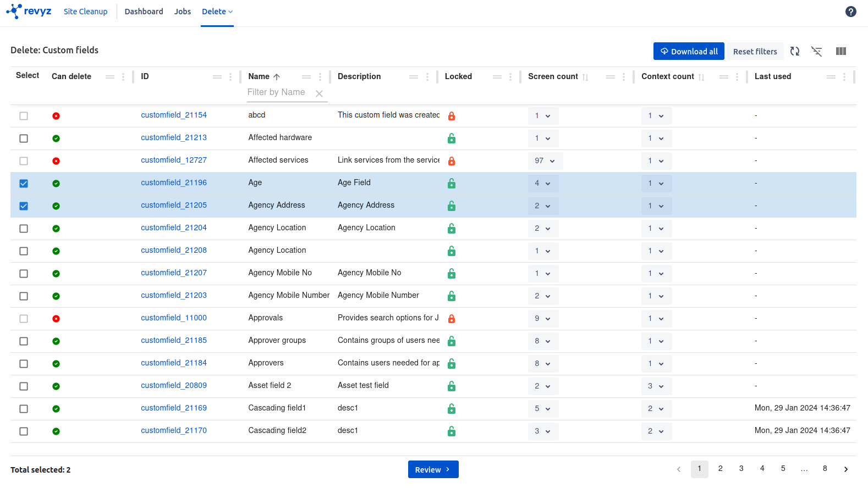
Task: Click the revyz logo
Action: (x=29, y=12)
